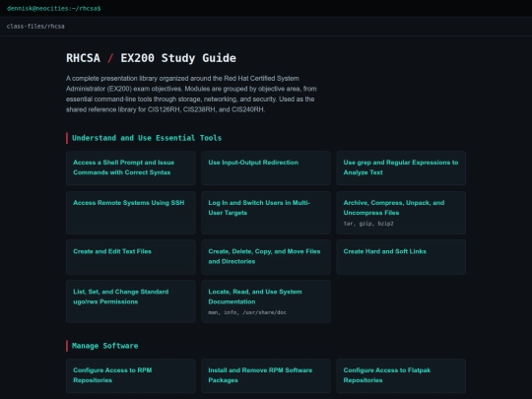Click the Manage Software section heading
This screenshot has height=399, width=532.
[104, 346]
